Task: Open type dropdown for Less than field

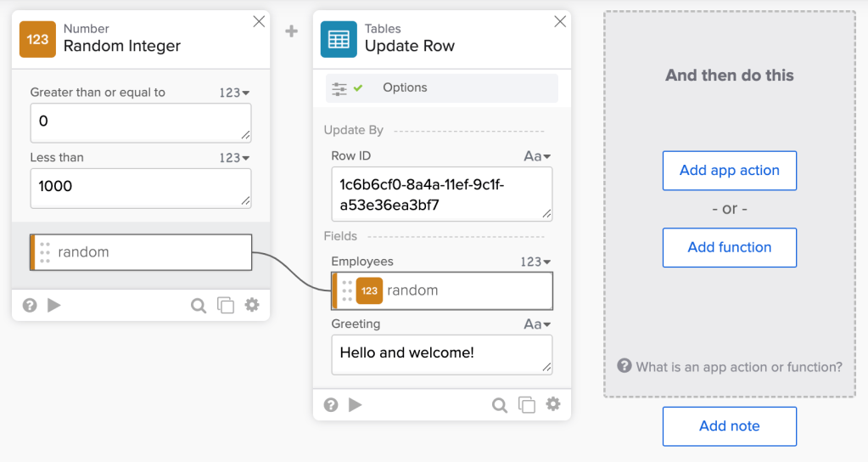Action: coord(234,158)
